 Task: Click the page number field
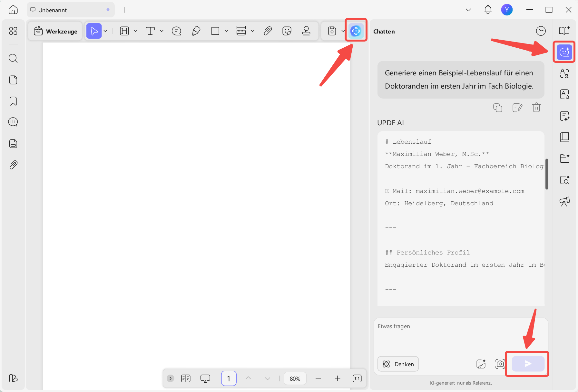pos(229,378)
